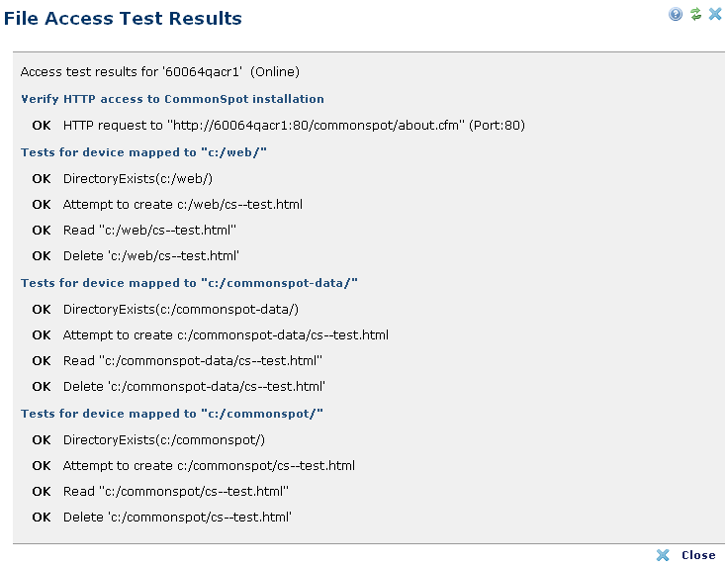Click the Delete 'c:/commonspot/cs--test.html' result

tap(177, 517)
